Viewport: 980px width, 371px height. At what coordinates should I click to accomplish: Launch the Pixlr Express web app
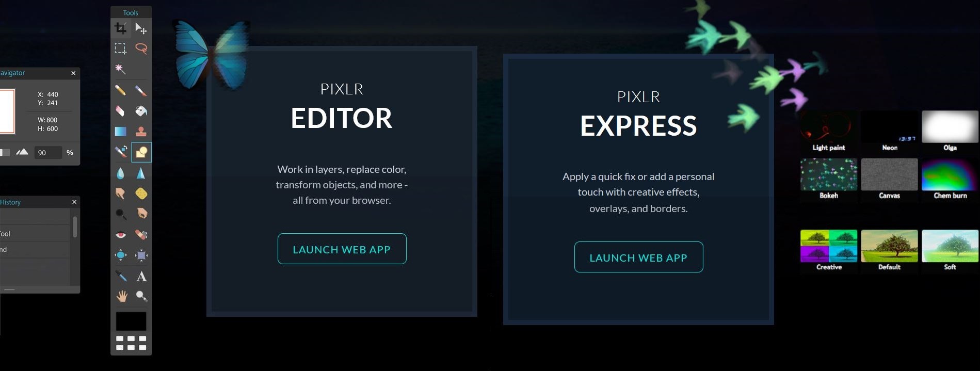tap(638, 257)
